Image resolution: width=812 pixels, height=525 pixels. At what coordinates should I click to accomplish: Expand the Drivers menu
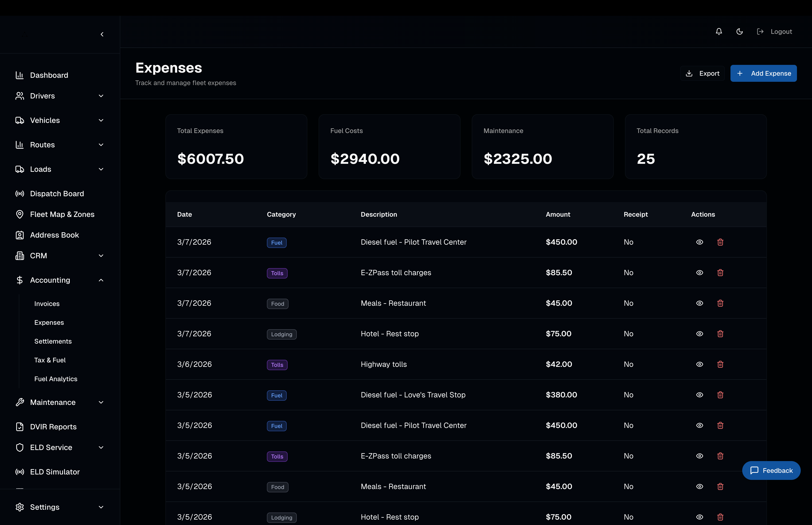(x=60, y=96)
